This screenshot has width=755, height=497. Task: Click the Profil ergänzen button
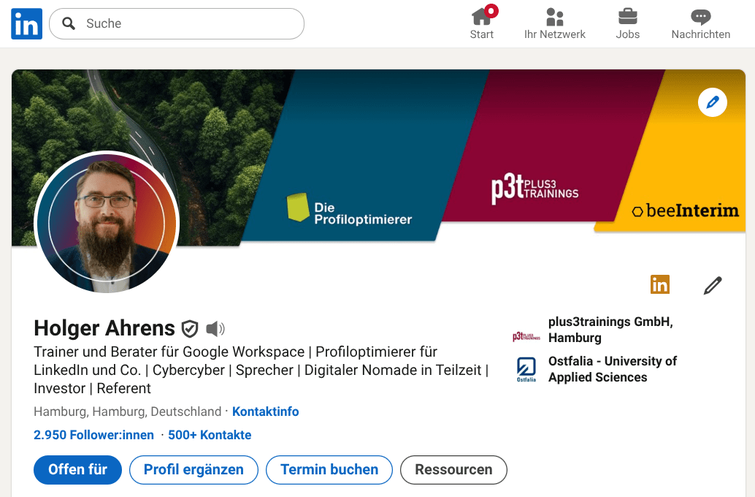[x=194, y=470]
